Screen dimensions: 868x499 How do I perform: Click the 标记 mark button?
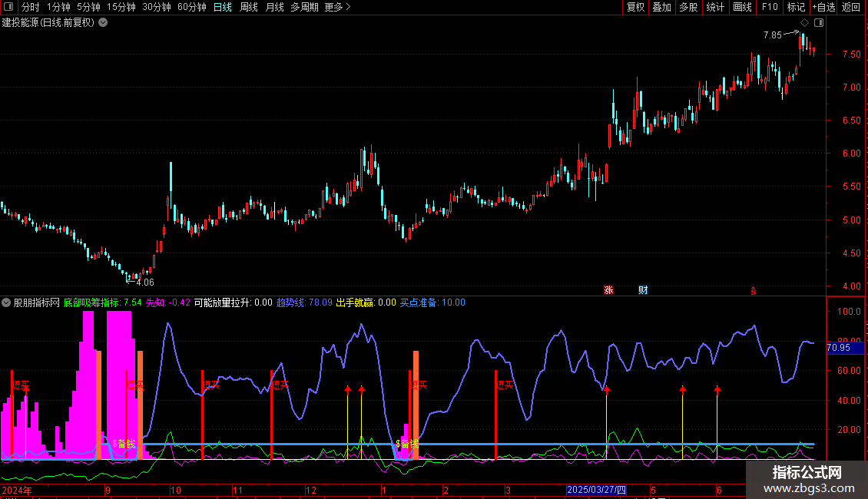tap(796, 7)
